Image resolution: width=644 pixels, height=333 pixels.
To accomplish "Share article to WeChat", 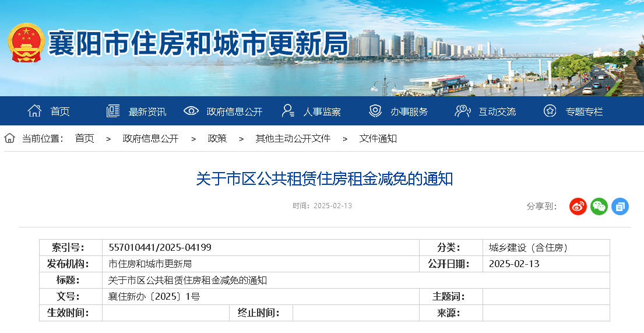I will click(599, 206).
